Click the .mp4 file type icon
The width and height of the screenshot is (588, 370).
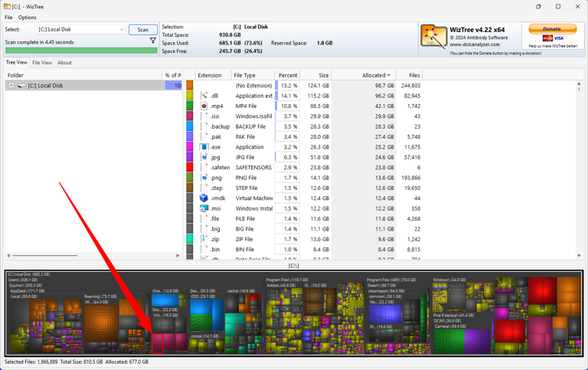point(204,106)
